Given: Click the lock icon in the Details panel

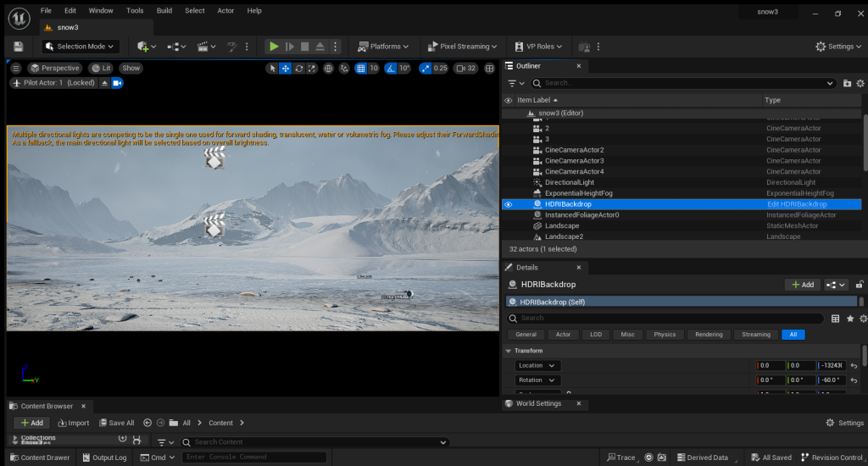Looking at the screenshot, I should 860,285.
